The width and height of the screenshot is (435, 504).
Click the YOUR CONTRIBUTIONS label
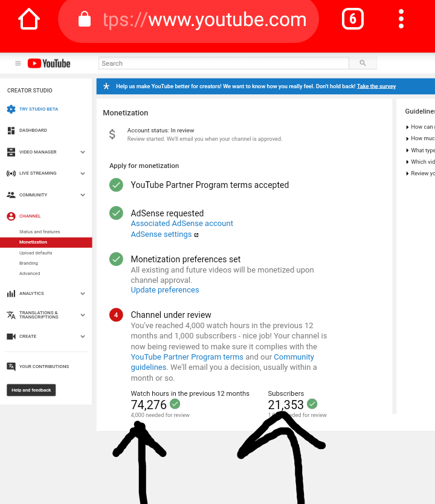pyautogui.click(x=44, y=366)
